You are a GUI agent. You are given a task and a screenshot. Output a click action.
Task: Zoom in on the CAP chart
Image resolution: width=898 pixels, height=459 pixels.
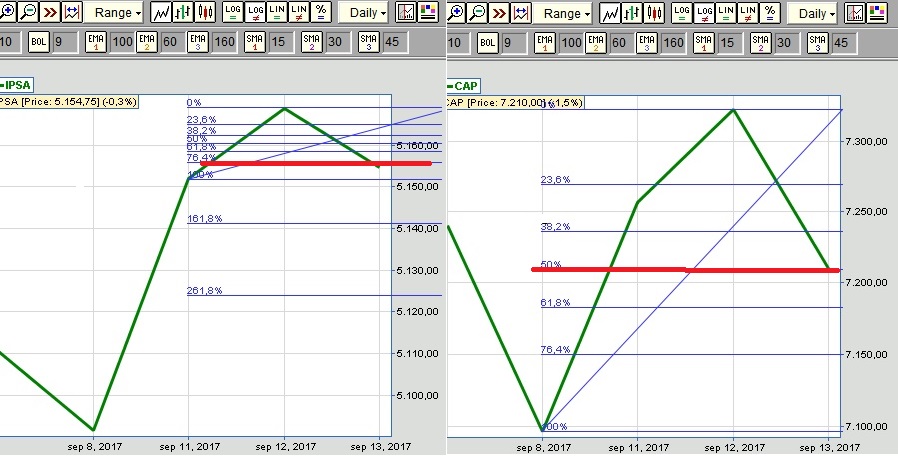point(455,13)
